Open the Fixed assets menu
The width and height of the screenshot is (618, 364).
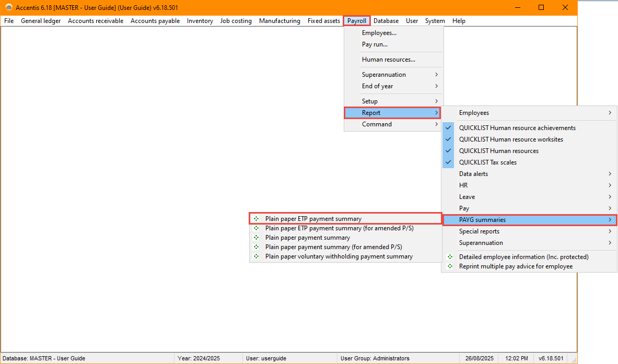(323, 21)
